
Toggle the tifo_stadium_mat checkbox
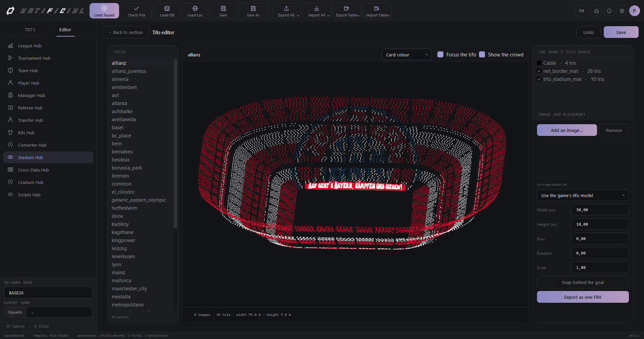coord(539,79)
